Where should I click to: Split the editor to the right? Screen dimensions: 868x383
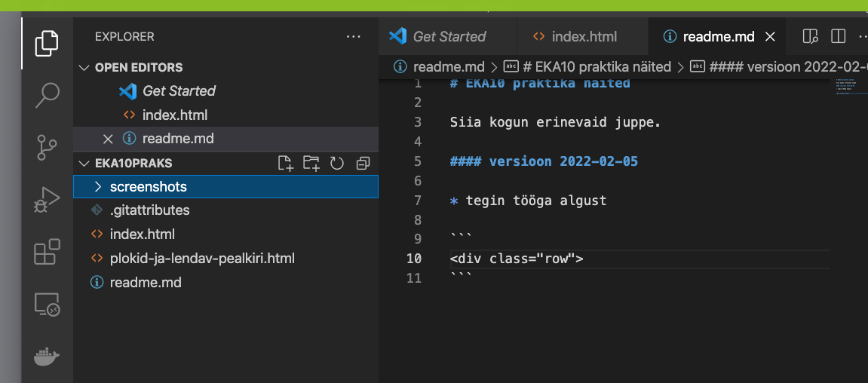[838, 36]
